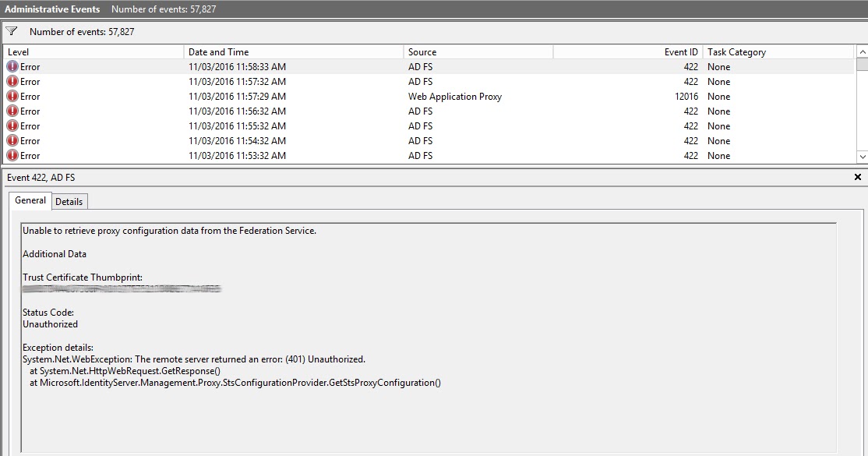Click the error icon next to the 11:55:32 AM event
868x456 pixels.
(x=10, y=125)
